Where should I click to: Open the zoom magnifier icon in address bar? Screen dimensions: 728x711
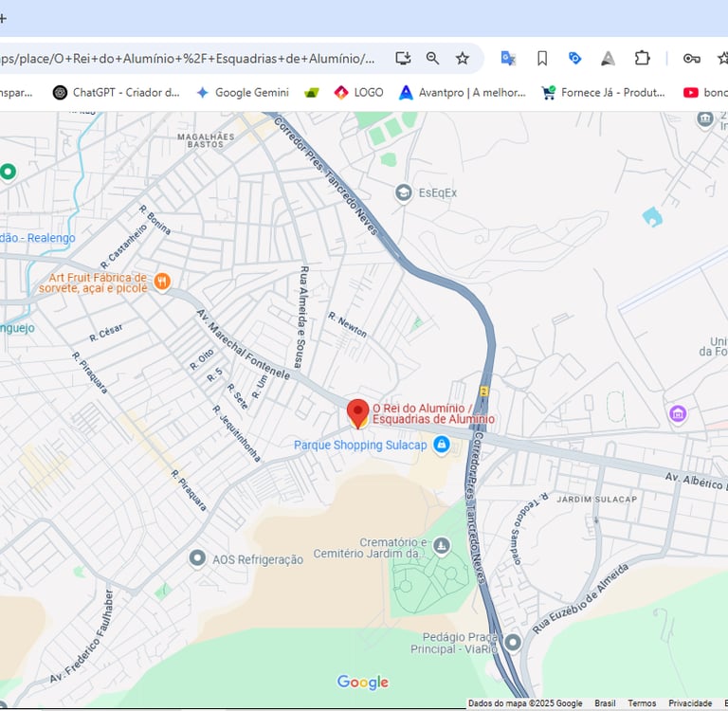point(432,59)
